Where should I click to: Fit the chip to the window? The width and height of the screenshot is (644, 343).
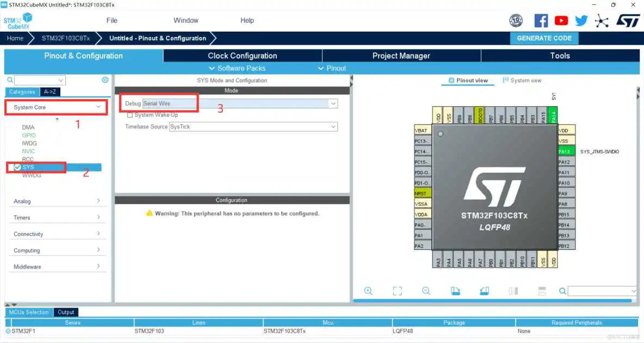tap(397, 291)
